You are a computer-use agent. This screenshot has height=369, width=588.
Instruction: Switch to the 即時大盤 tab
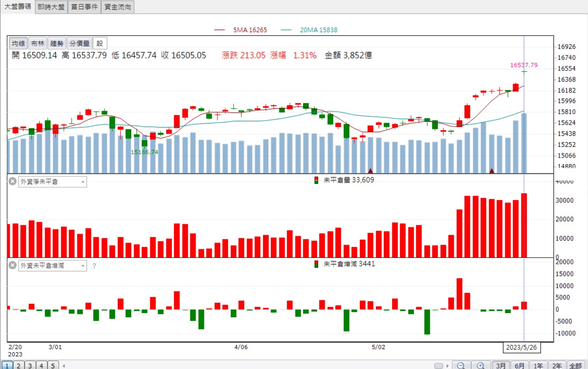pyautogui.click(x=51, y=7)
